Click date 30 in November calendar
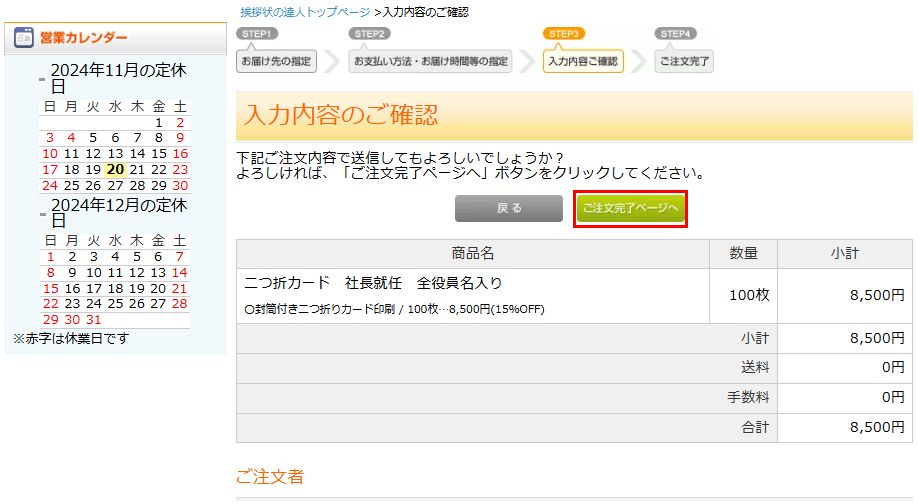Image resolution: width=918 pixels, height=504 pixels. point(180,186)
